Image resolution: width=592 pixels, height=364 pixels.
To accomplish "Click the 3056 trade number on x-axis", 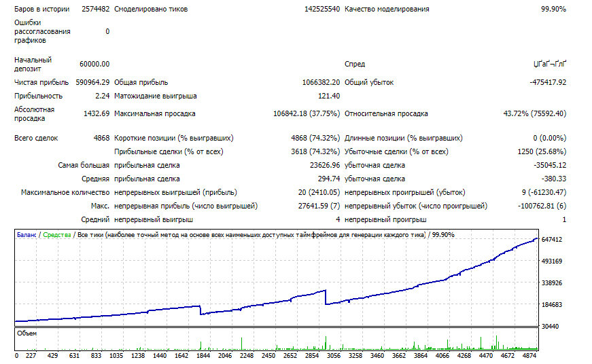I will (x=334, y=356).
